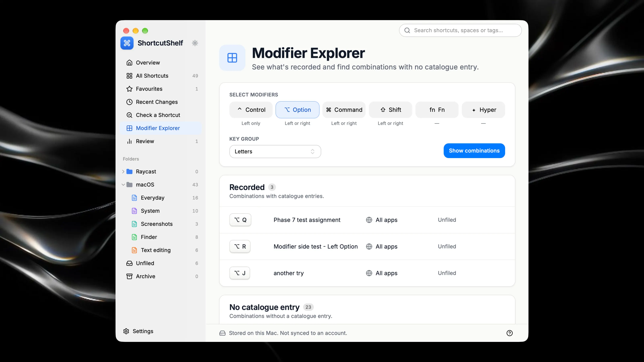Open the Letters key group dropdown
644x362 pixels.
[x=275, y=151]
